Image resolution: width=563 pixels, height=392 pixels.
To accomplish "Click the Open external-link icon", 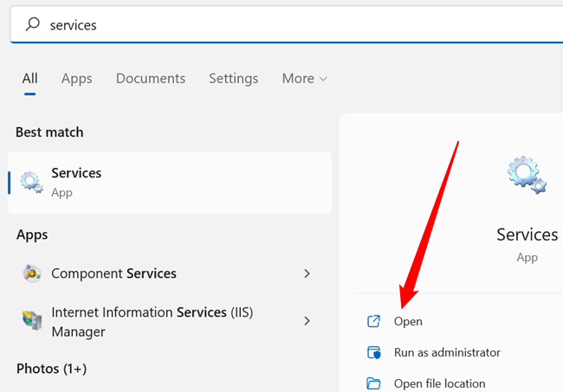I will (x=374, y=321).
